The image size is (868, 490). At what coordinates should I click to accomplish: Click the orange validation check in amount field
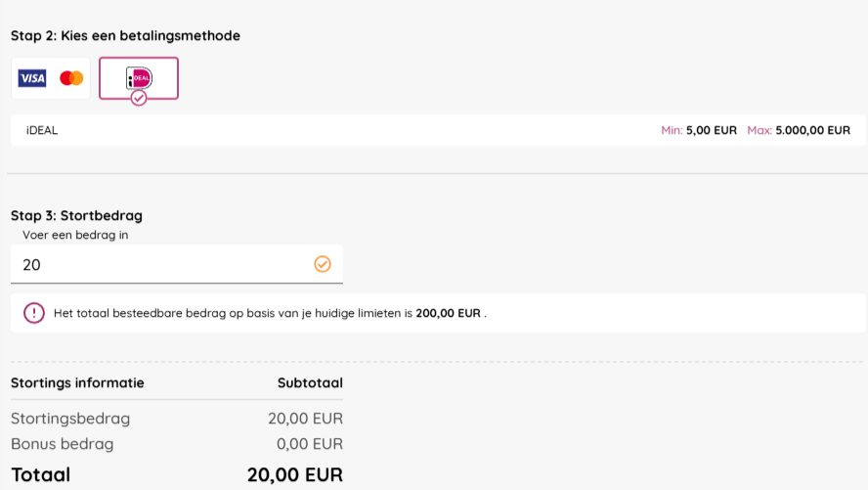point(323,264)
